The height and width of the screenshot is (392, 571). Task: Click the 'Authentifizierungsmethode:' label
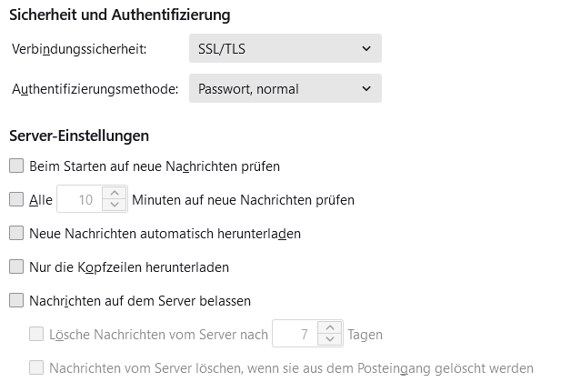(95, 89)
